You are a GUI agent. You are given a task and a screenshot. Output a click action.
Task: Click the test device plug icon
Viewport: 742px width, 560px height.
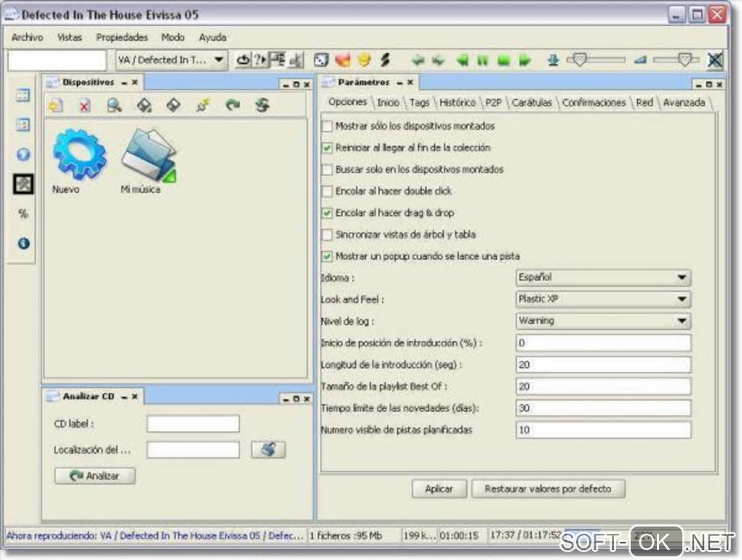[203, 105]
